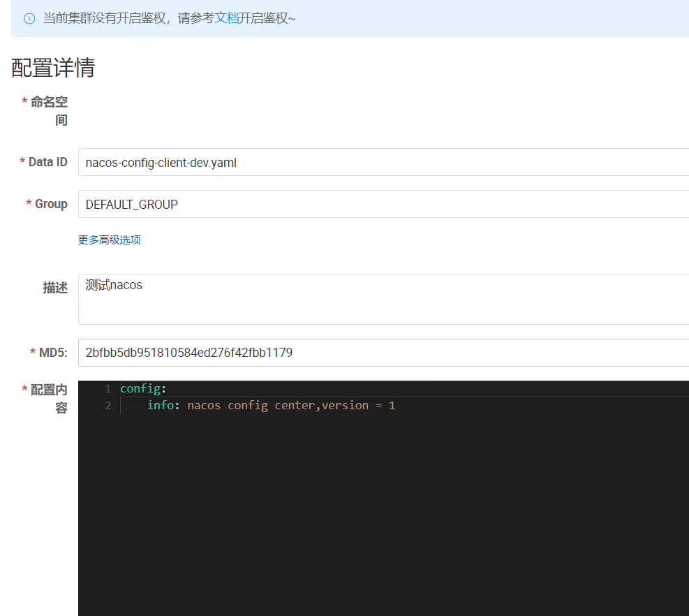The image size is (689, 616).
Task: Click the MD5 value field
Action: 384,353
